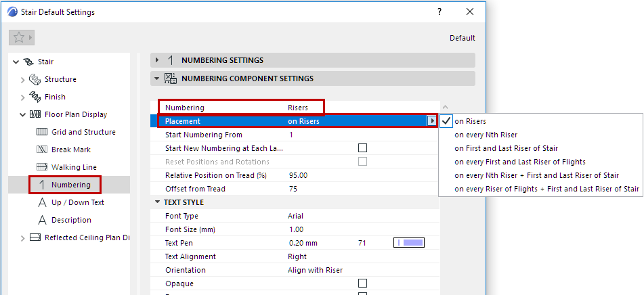Collapse the Text Style section

pyautogui.click(x=157, y=202)
